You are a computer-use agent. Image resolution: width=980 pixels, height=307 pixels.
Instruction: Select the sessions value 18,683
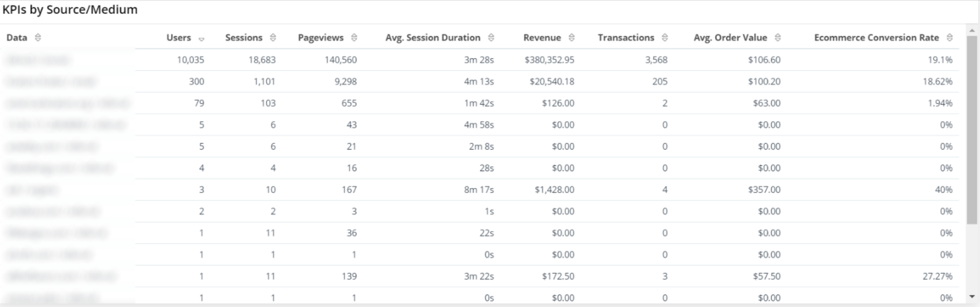tap(262, 60)
